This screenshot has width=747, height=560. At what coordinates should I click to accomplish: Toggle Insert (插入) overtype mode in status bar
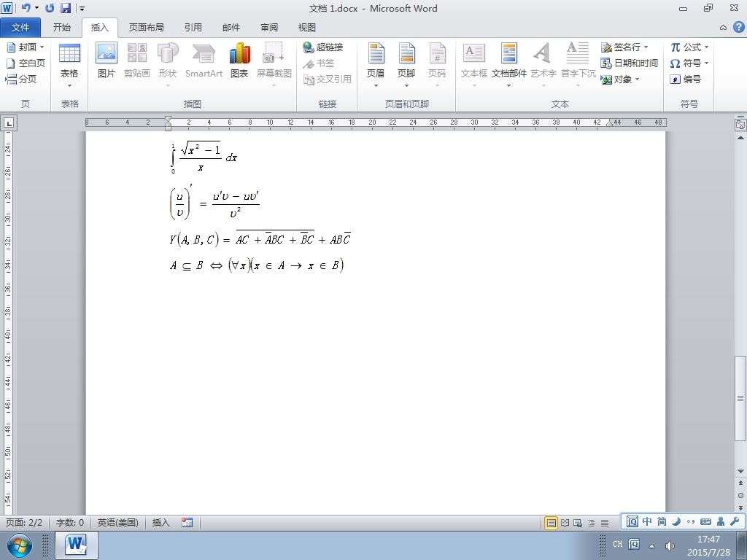[x=161, y=522]
